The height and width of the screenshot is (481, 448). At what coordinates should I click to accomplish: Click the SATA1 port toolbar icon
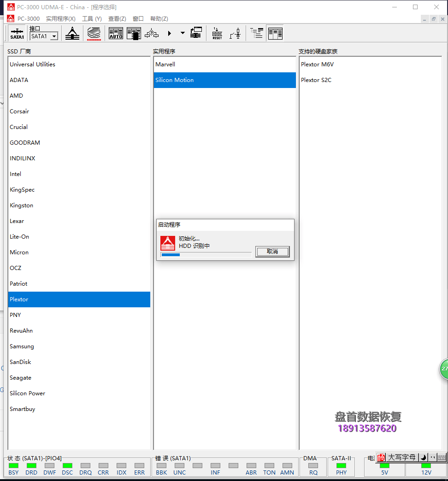[17, 34]
